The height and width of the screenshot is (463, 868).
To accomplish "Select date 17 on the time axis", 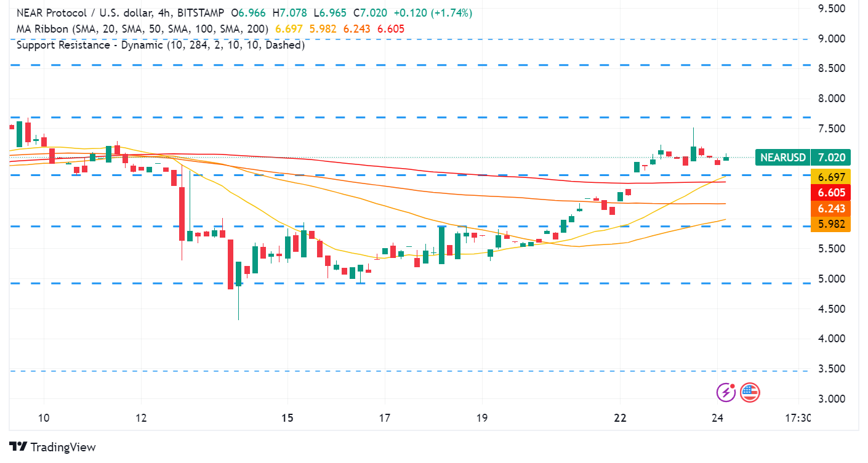I will click(385, 418).
